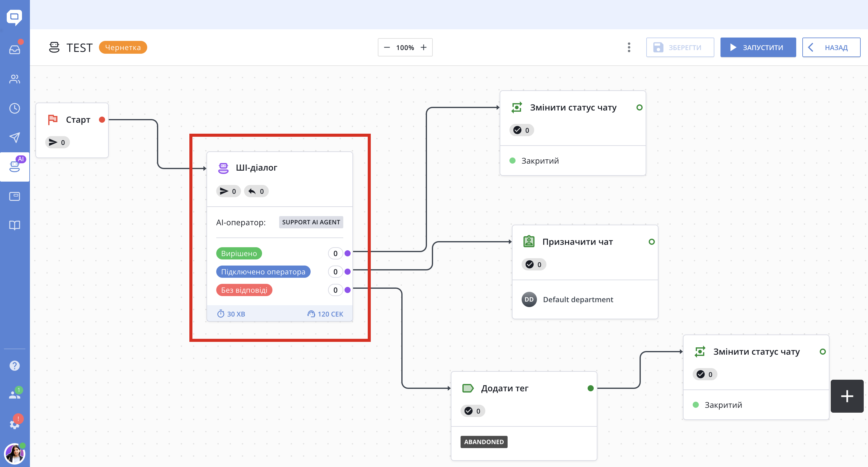Click the Default department label
The height and width of the screenshot is (467, 868).
578,299
